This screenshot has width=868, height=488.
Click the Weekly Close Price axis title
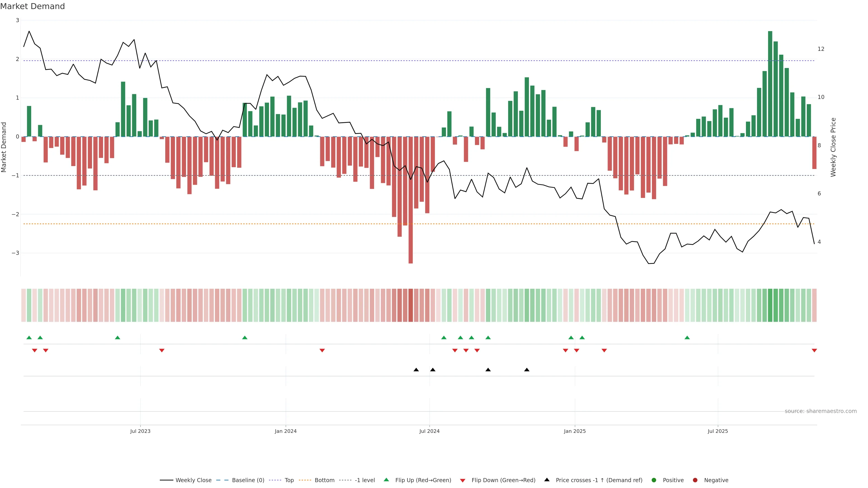click(833, 147)
